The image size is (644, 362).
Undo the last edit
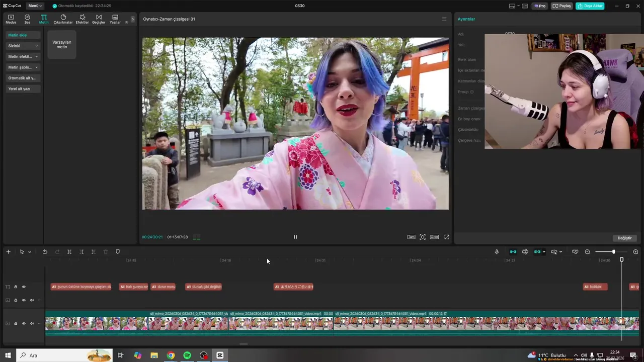(x=45, y=252)
